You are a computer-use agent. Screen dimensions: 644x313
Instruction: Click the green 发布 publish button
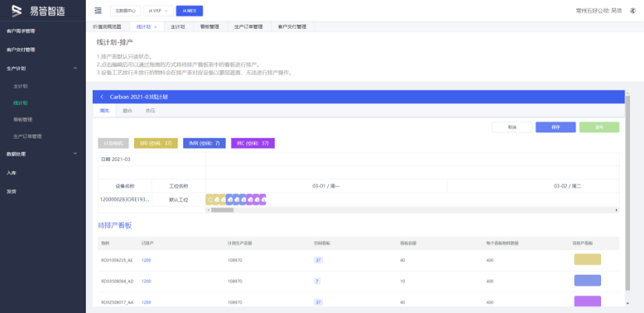[600, 127]
